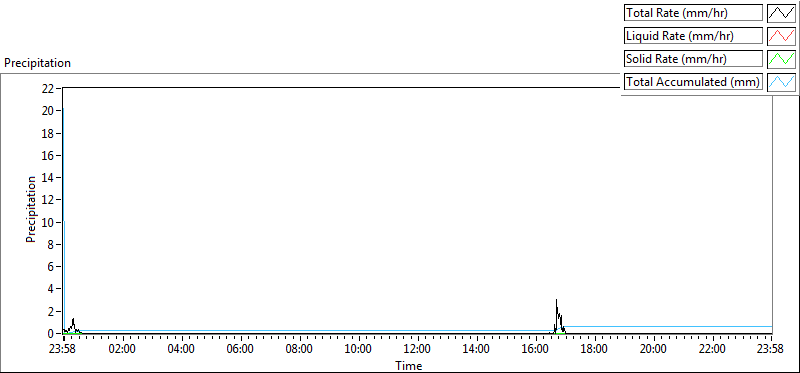Click the Precipitation graph title above the chart
Screen dimensions: 800x373
click(37, 63)
